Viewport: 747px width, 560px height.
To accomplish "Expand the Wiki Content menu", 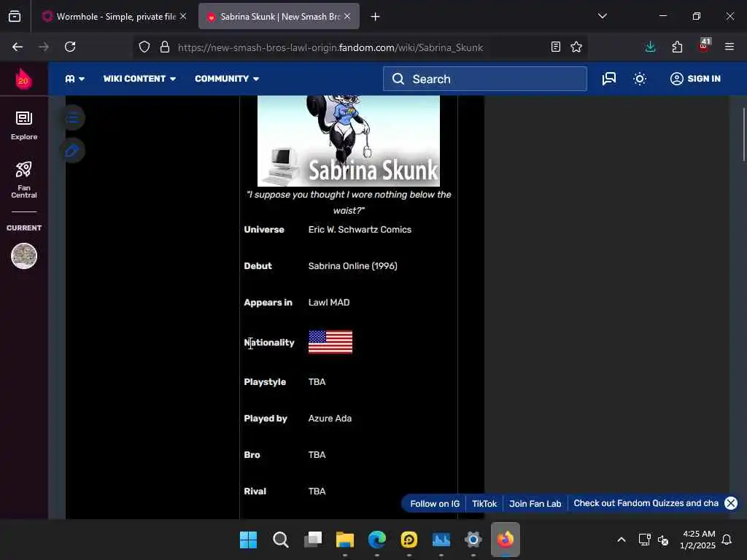I will coord(139,79).
